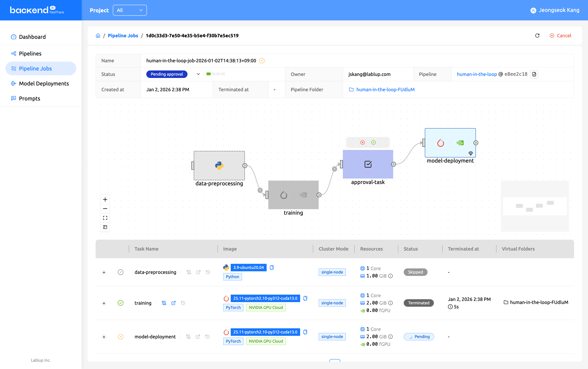This screenshot has width=588, height=369.
Task: Open the Project dropdown set to All
Action: [129, 10]
